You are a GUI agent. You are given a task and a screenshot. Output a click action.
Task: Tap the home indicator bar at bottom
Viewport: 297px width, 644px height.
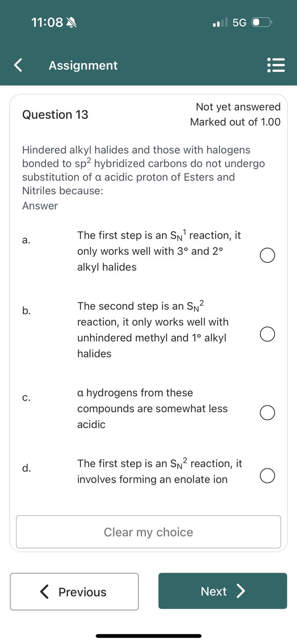[148, 636]
